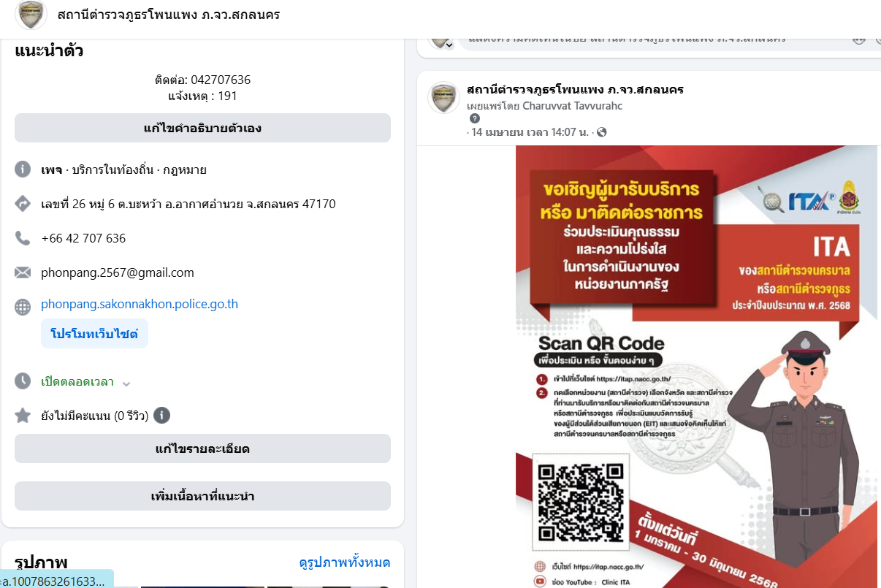Click the info icon beside เพจ category
The image size is (881, 588).
[x=23, y=169]
